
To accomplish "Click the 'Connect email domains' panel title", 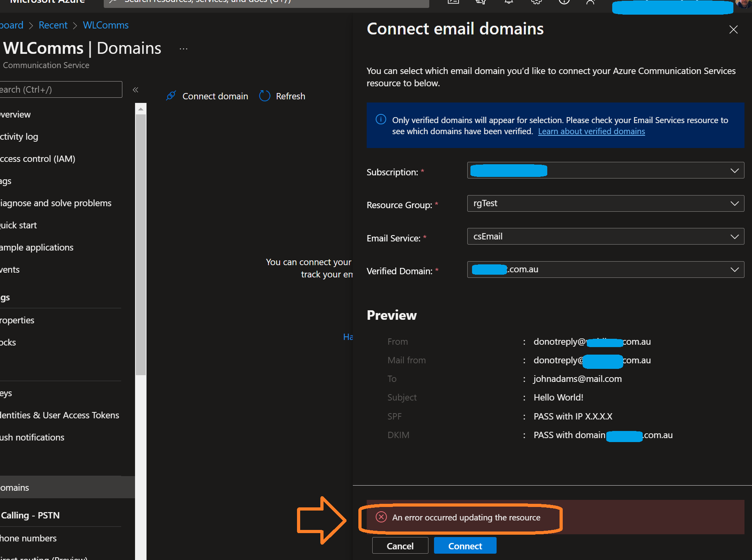I will click(x=455, y=29).
